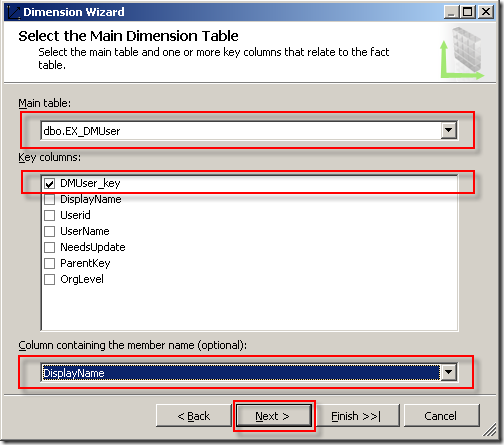Click the DisplayName member name field
Screen dimensions: 504x445
coord(240,372)
